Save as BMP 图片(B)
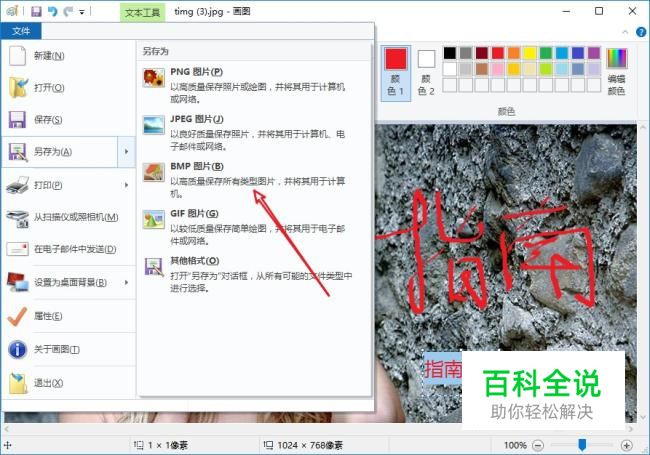 click(x=254, y=179)
